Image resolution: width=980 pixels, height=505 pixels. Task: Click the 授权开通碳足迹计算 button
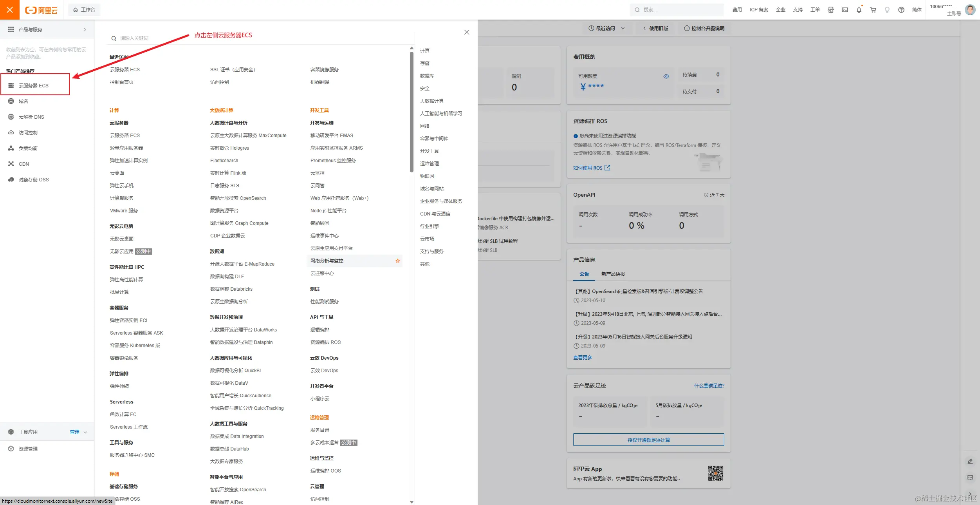[648, 440]
